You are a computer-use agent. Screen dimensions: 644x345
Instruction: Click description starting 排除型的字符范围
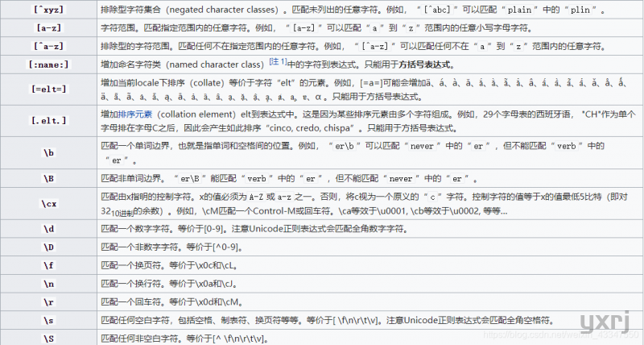pyautogui.click(x=353, y=47)
